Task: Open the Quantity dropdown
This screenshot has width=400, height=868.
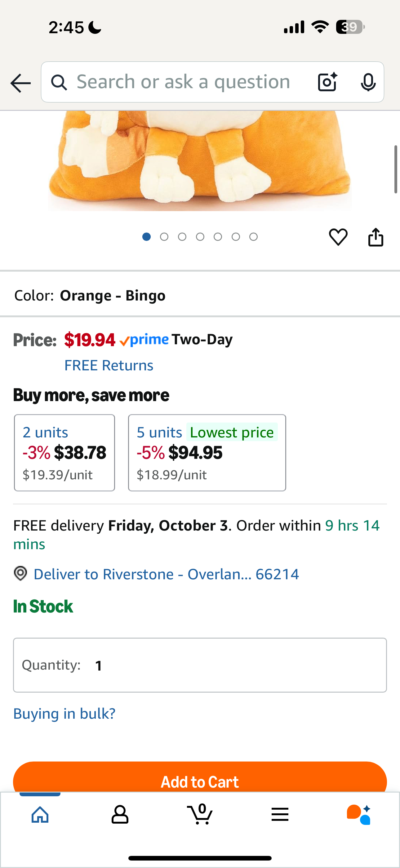Action: coord(200,665)
